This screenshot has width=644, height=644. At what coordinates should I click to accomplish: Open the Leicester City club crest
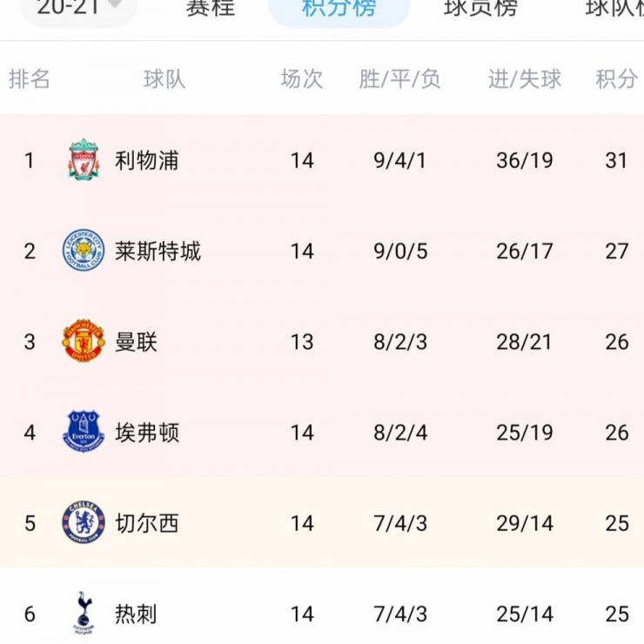(84, 250)
